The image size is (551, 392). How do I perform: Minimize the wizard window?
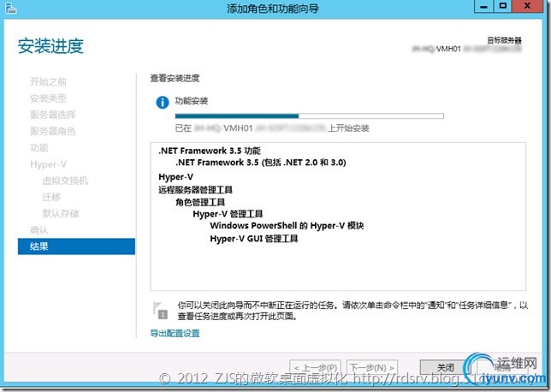(484, 6)
